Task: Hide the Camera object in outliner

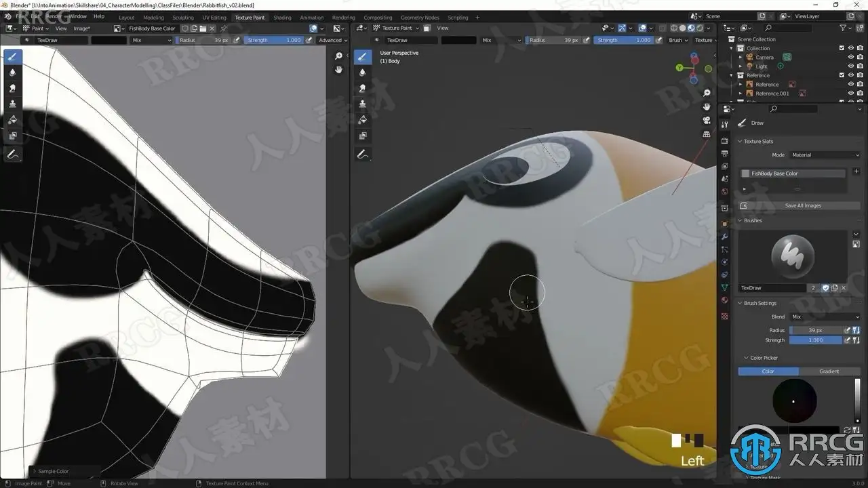Action: click(x=850, y=57)
